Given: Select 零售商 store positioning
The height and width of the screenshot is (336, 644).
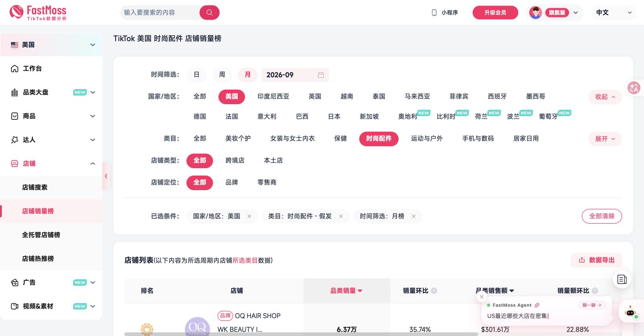Looking at the screenshot, I should [x=267, y=182].
